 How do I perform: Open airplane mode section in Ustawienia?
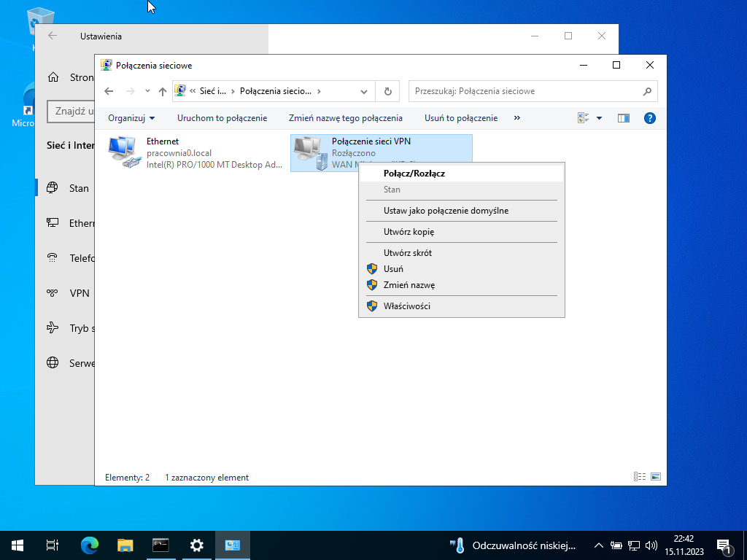pos(66,328)
